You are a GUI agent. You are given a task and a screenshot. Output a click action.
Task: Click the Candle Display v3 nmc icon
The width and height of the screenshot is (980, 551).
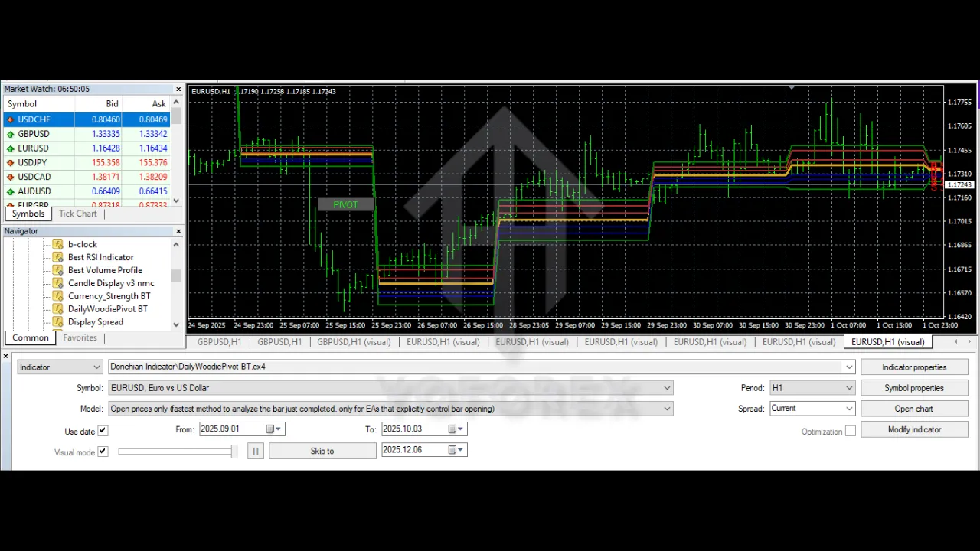[x=57, y=283]
